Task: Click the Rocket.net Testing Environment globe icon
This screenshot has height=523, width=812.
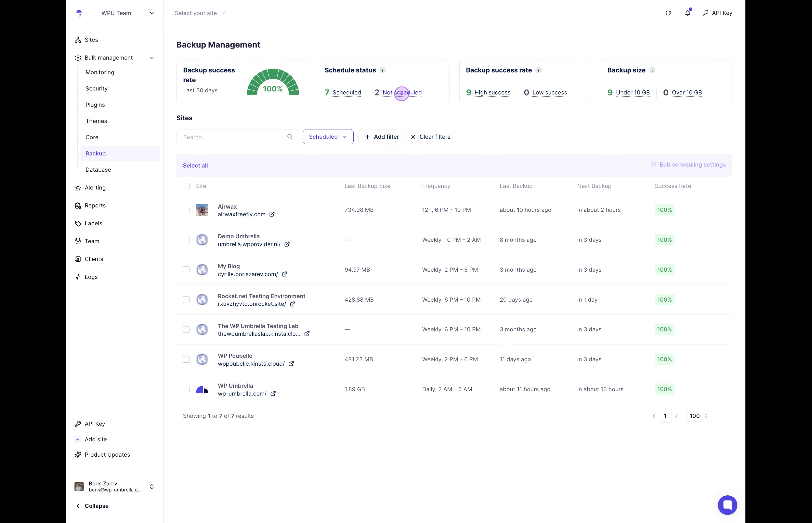Action: pyautogui.click(x=202, y=300)
